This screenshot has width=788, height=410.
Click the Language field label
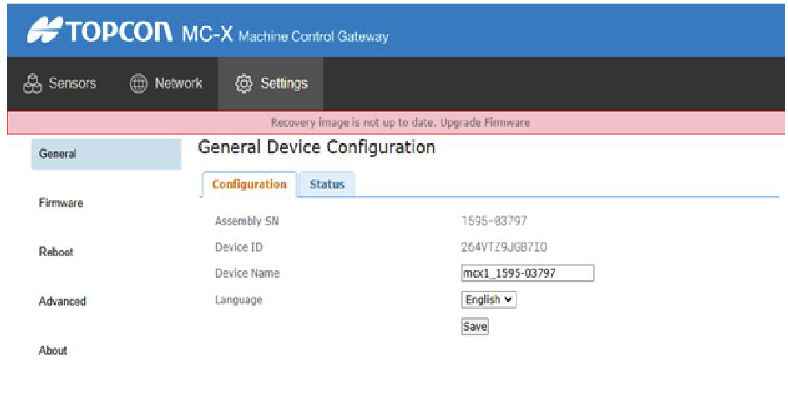[x=238, y=300]
